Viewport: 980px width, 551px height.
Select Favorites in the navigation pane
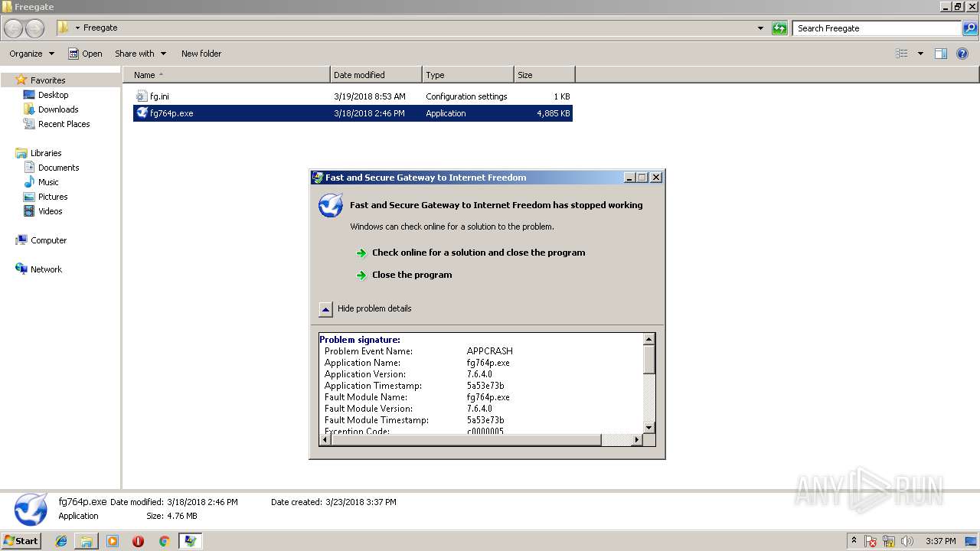(47, 80)
